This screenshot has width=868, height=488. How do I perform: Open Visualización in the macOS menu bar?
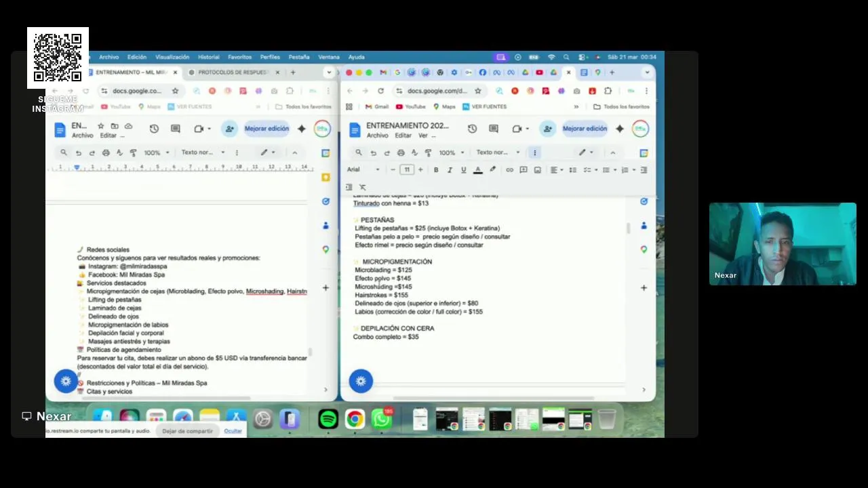pos(172,57)
